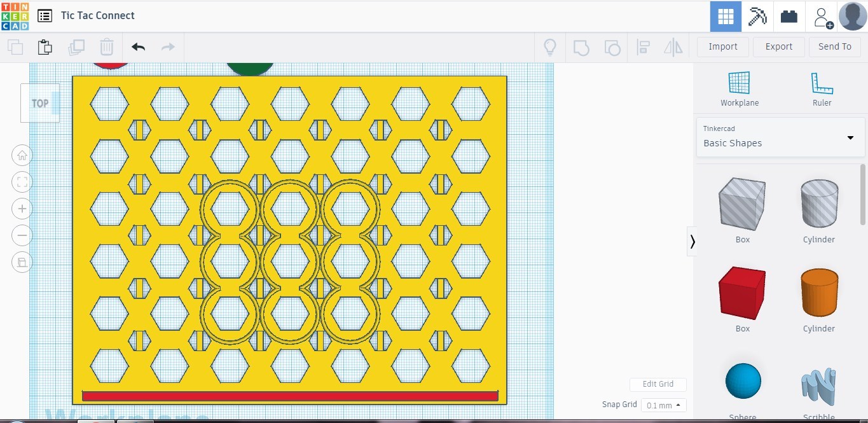Click the Ungroup icon

[612, 46]
